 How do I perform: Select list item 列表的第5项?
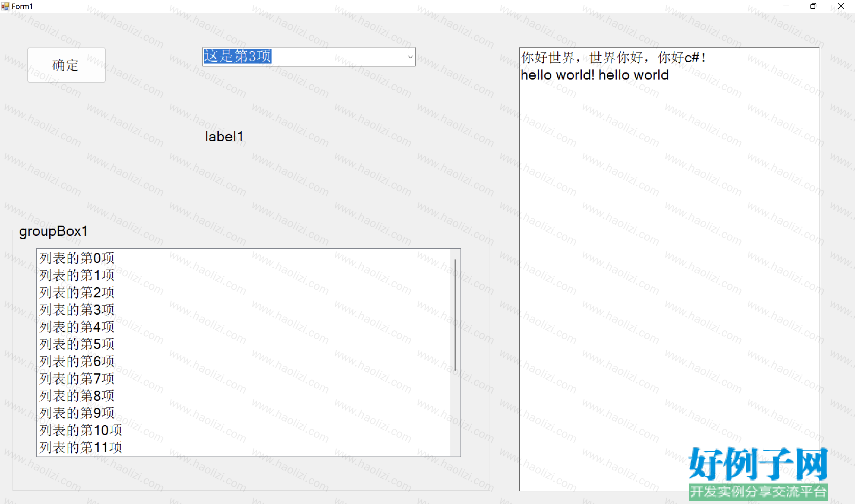pos(243,344)
